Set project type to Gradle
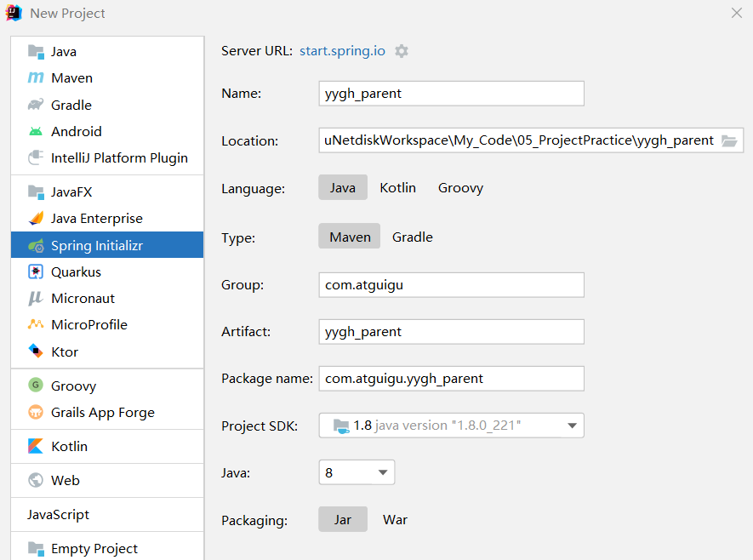Image resolution: width=753 pixels, height=560 pixels. [413, 237]
